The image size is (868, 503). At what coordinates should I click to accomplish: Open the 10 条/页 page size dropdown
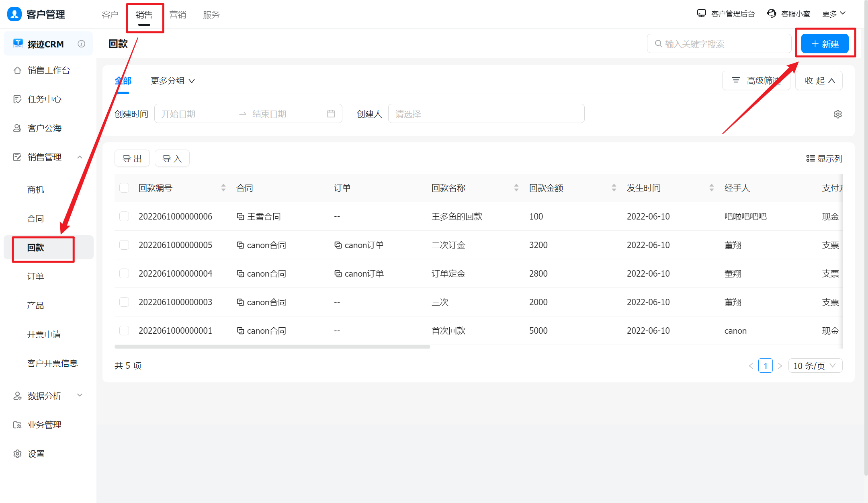pyautogui.click(x=815, y=365)
